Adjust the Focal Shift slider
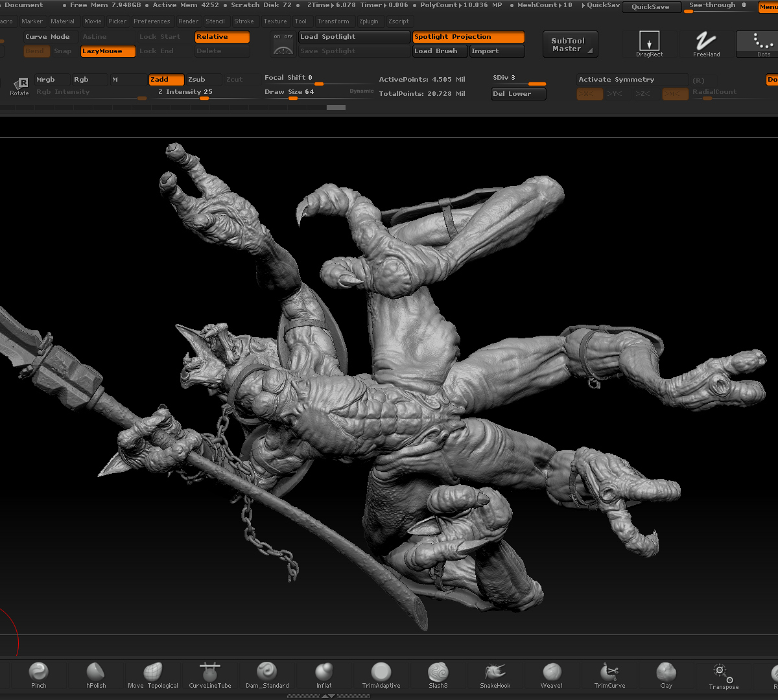The width and height of the screenshot is (778, 700). tap(319, 80)
